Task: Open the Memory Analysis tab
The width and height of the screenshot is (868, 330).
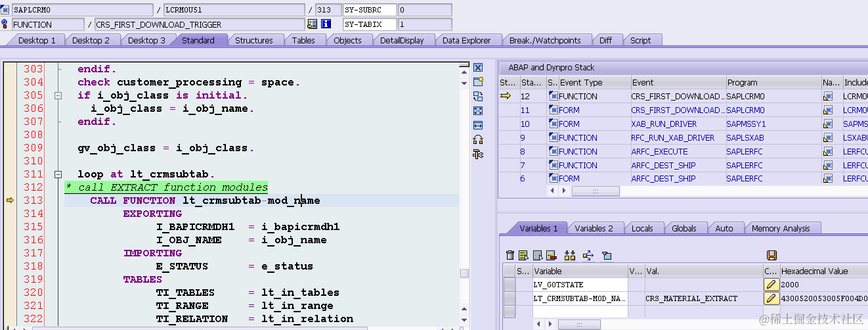Action: tap(781, 228)
